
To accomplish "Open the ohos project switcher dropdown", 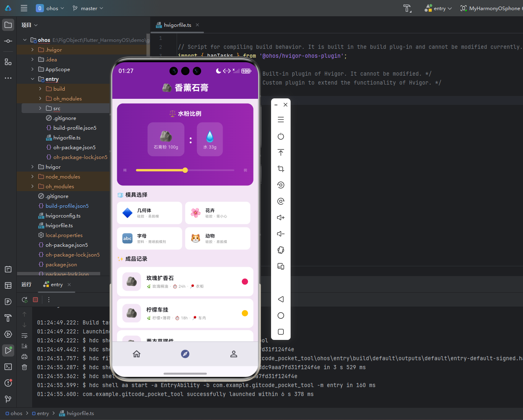I will pyautogui.click(x=50, y=8).
